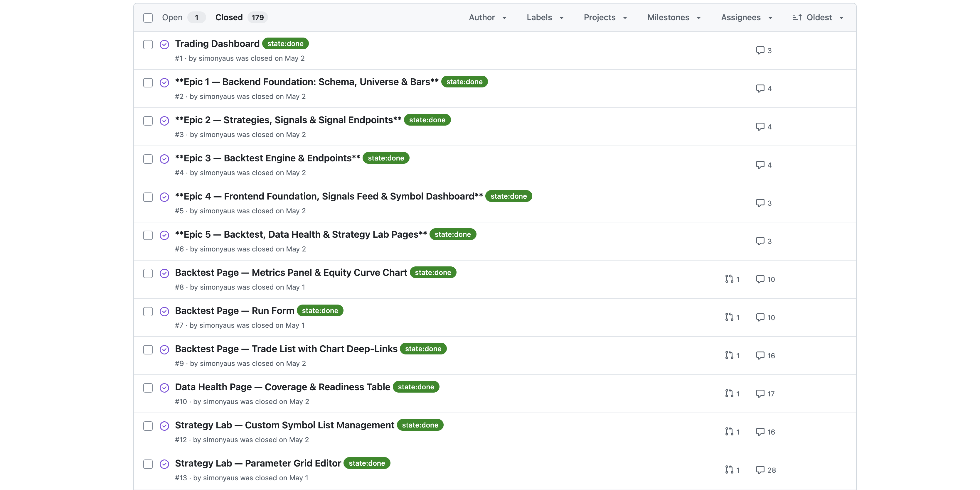
Task: Open the Milestones filter dropdown
Action: [x=674, y=18]
